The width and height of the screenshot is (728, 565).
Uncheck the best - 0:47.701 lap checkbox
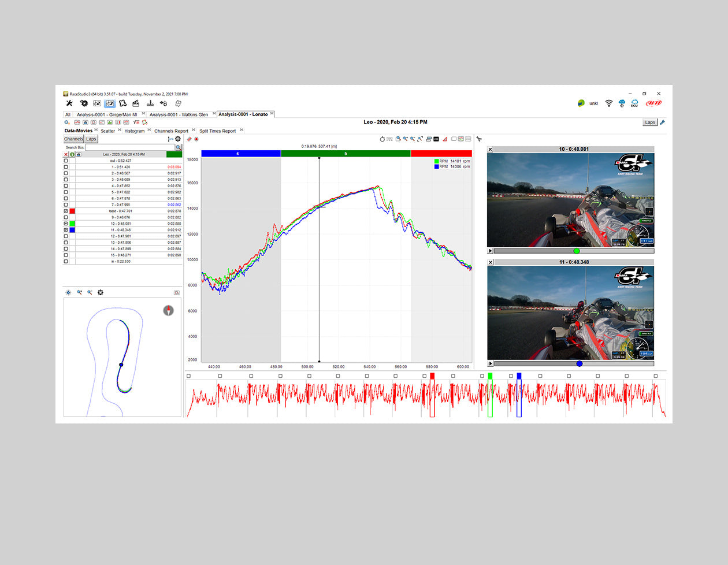[66, 211]
